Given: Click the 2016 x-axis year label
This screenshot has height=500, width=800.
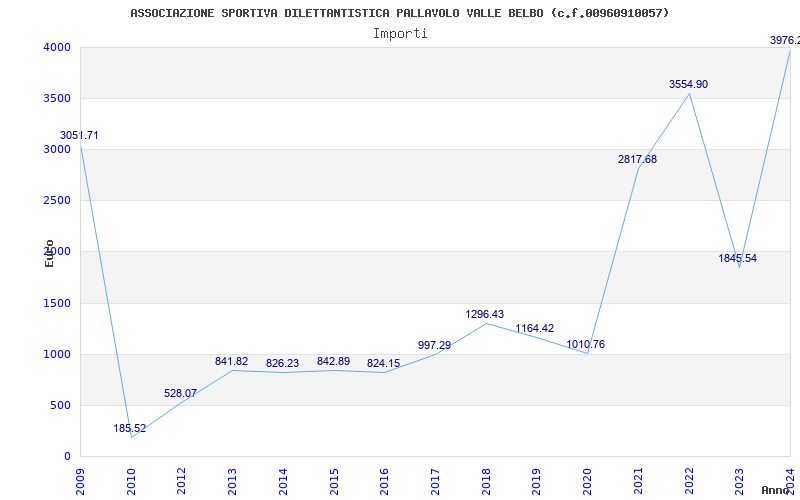Looking at the screenshot, I should [384, 482].
